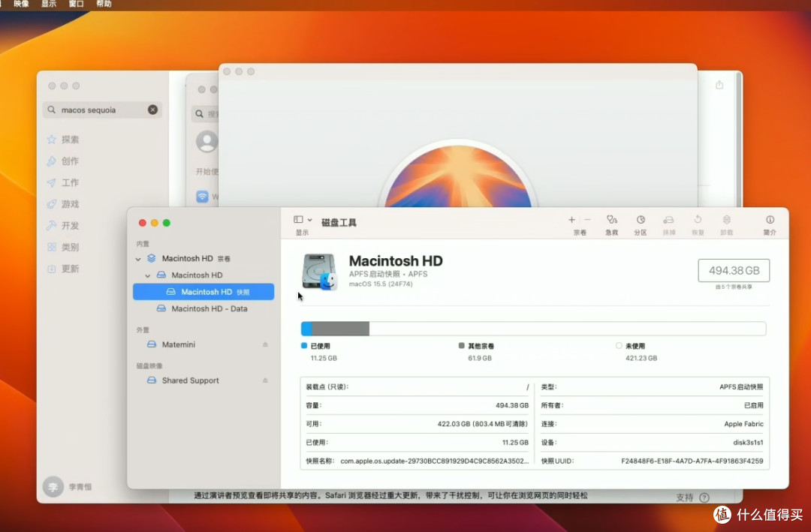The width and height of the screenshot is (811, 532).
Task: Click the snapshot UUID value F24848F6
Action: pos(692,461)
